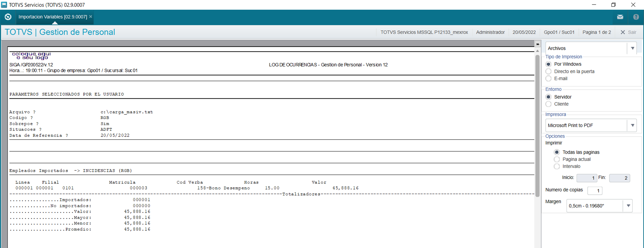Viewport: 644px width, 248px height.
Task: Click the LOG DE OCURRENCIAS heading
Action: [328, 65]
